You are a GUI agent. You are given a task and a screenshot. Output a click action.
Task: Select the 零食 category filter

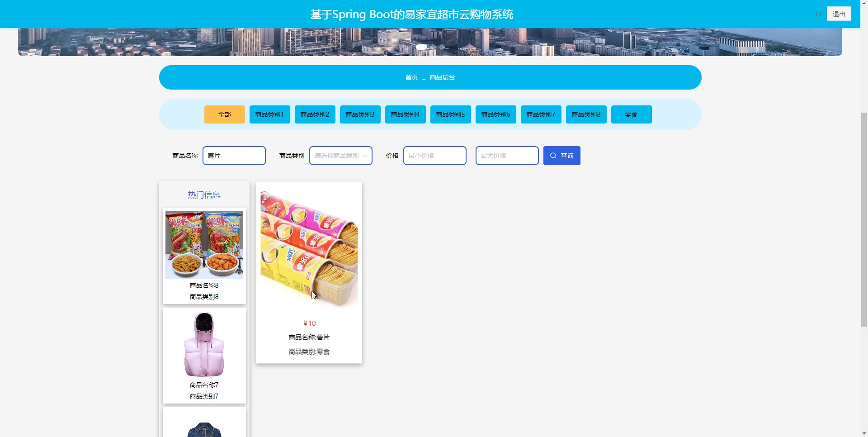click(632, 114)
